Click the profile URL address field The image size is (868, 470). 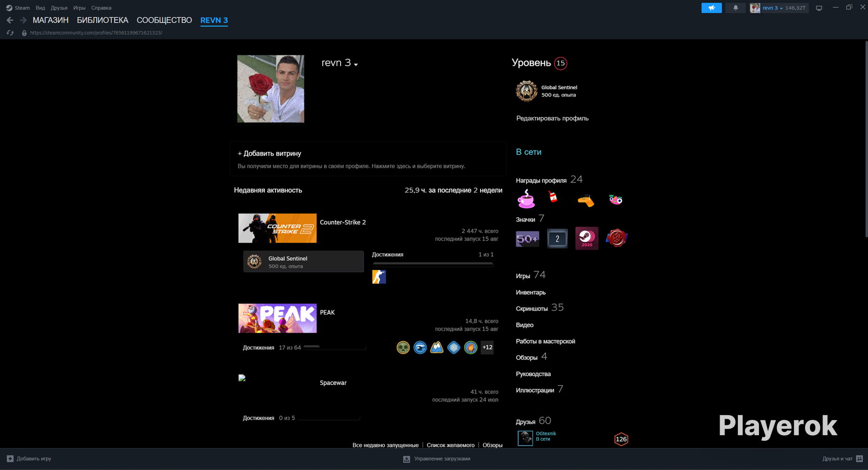point(96,33)
